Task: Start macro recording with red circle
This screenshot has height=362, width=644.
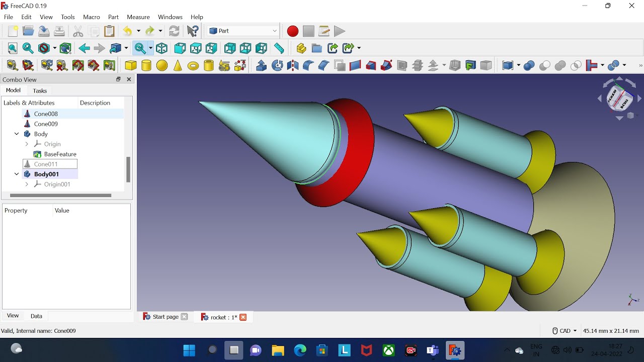Action: (x=293, y=31)
